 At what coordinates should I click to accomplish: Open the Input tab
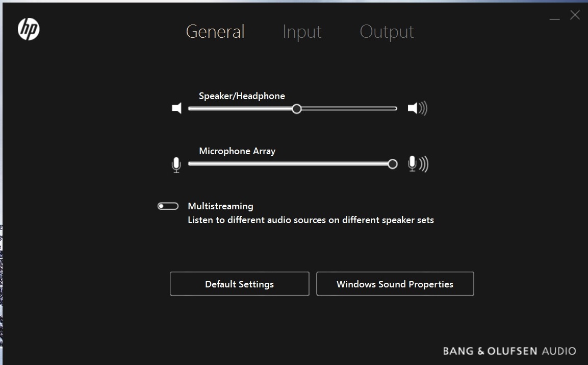click(302, 32)
